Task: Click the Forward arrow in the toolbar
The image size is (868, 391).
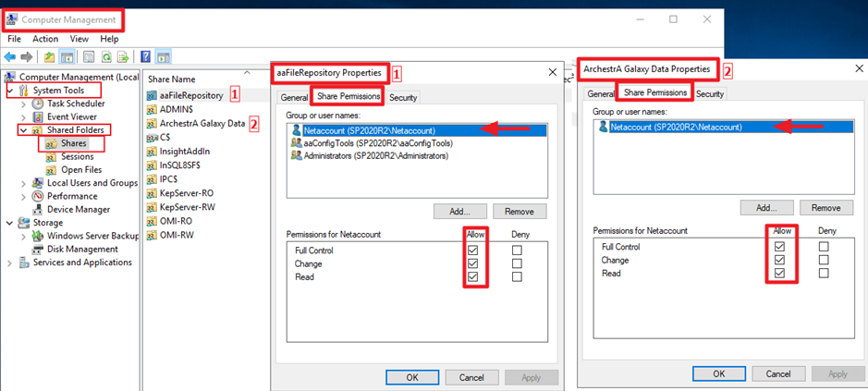Action: coord(26,56)
